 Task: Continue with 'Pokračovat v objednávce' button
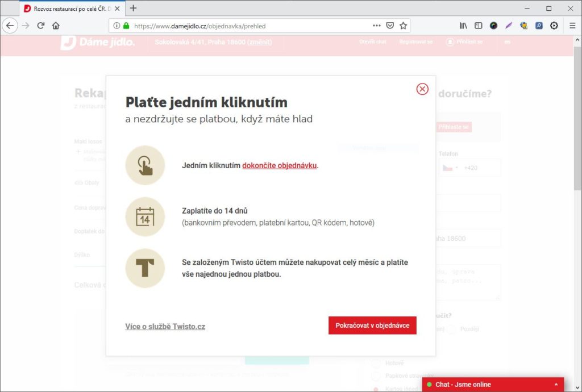pos(372,325)
